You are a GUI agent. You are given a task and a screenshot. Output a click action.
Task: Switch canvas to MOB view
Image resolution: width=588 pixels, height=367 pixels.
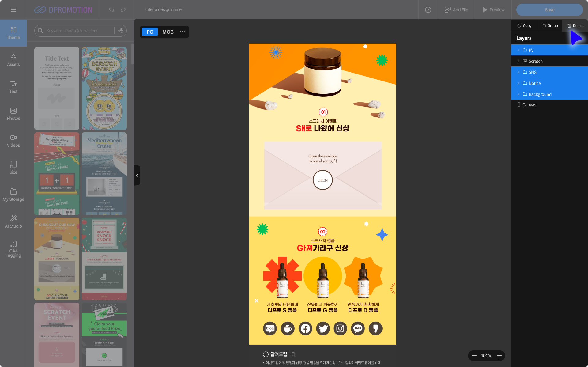168,32
